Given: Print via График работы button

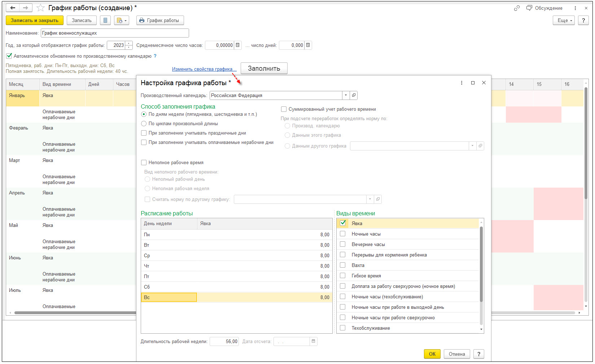Looking at the screenshot, I should pyautogui.click(x=160, y=21).
